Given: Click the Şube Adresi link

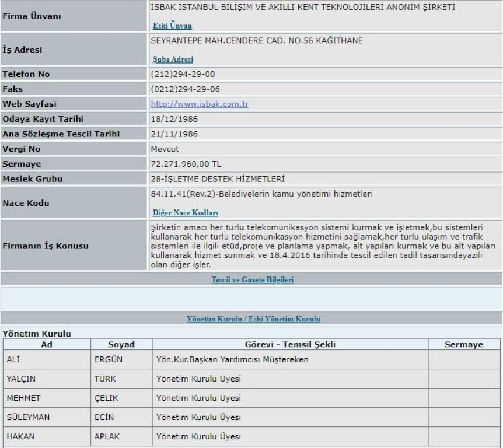Looking at the screenshot, I should (x=173, y=60).
